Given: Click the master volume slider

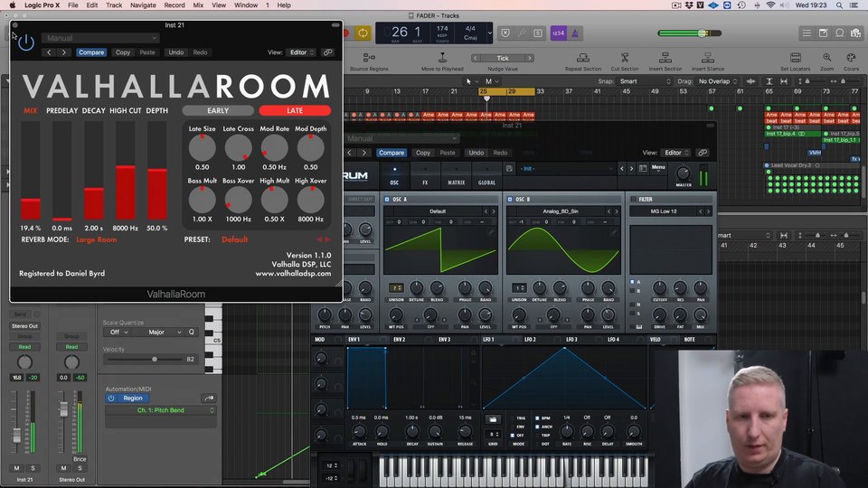Looking at the screenshot, I should pos(690,33).
